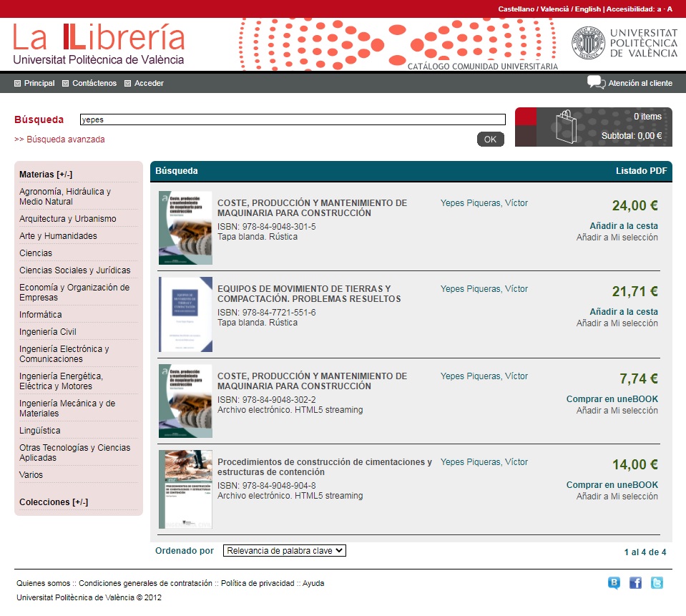The width and height of the screenshot is (686, 616).
Task: Switch language to English
Action: pyautogui.click(x=587, y=9)
